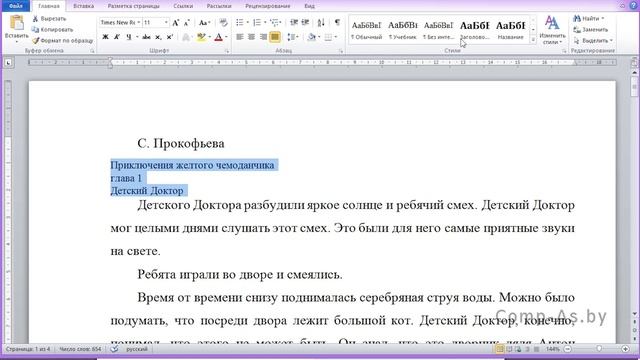Open the borders dropdown
640x360 pixels.
pos(331,37)
